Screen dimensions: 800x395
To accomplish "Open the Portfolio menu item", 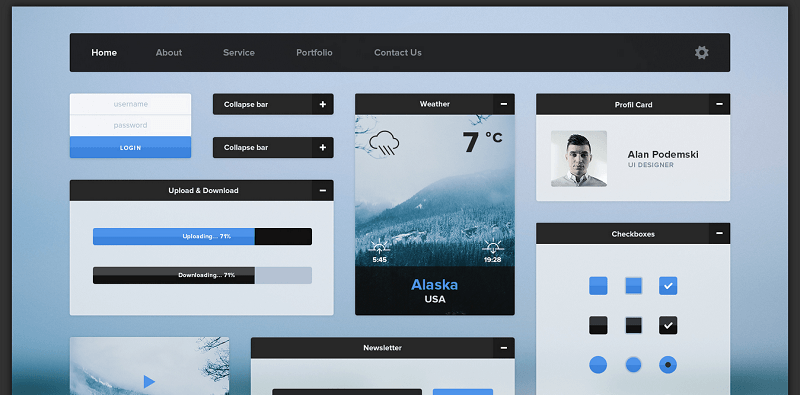I will point(314,53).
